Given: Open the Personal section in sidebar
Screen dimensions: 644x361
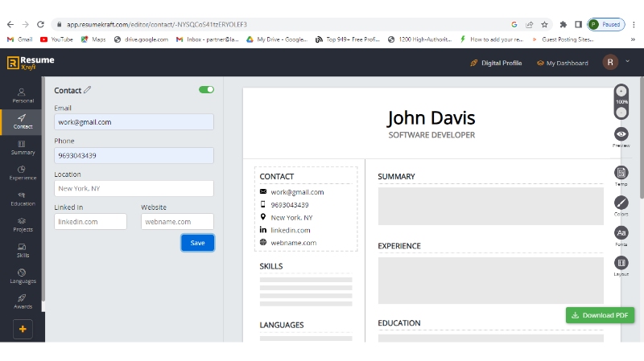Looking at the screenshot, I should (23, 95).
